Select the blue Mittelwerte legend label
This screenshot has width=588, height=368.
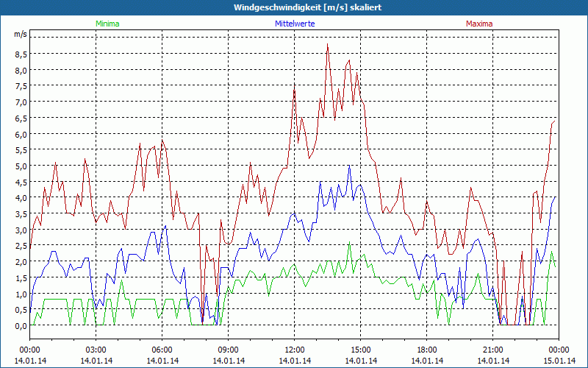[294, 24]
